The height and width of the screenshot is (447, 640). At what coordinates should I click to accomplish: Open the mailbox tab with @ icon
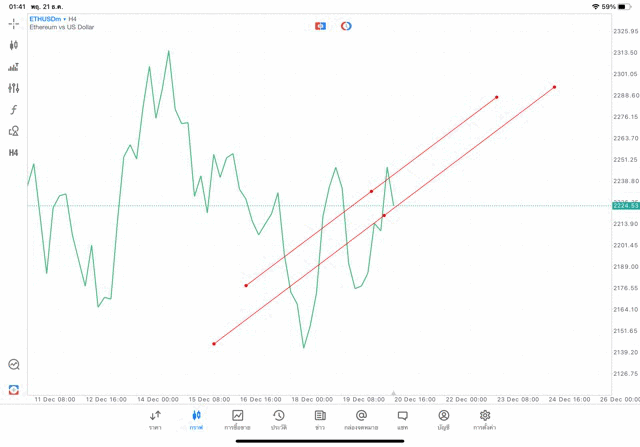[x=361, y=420]
